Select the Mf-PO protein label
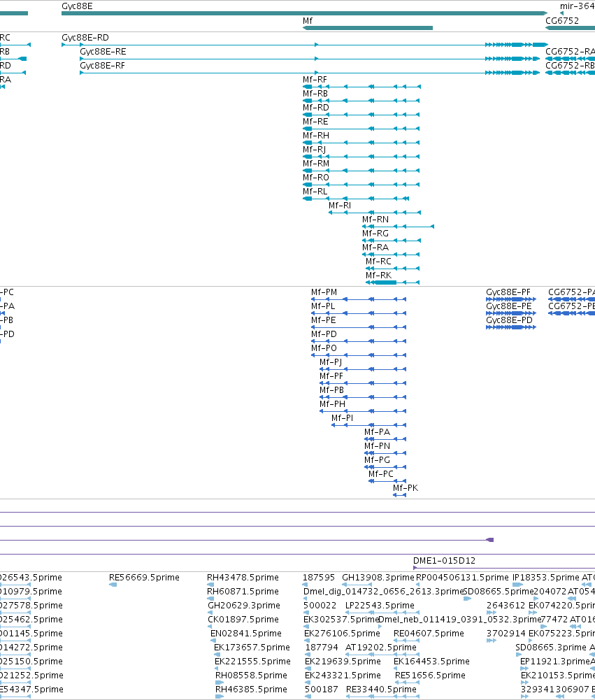The image size is (595, 700). pos(324,348)
